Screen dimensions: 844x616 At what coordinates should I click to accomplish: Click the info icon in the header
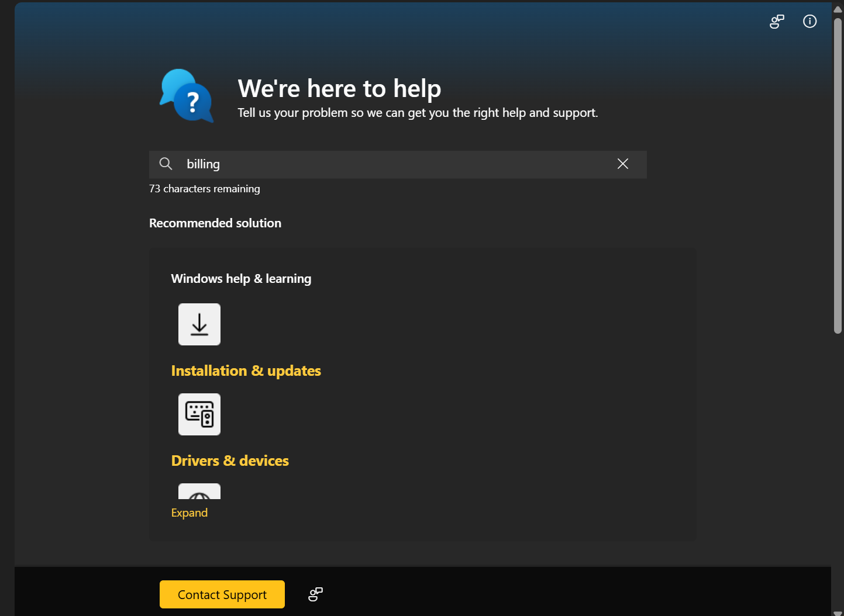pyautogui.click(x=809, y=22)
